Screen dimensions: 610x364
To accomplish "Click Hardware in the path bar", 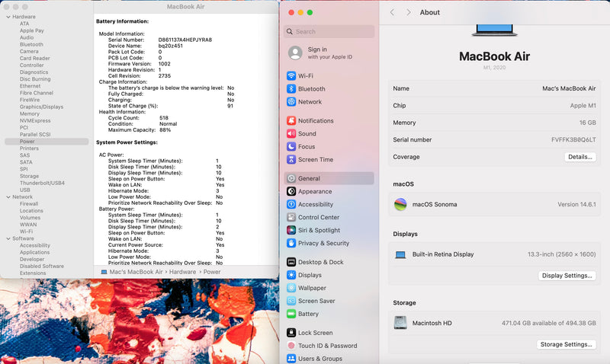I will pos(182,272).
